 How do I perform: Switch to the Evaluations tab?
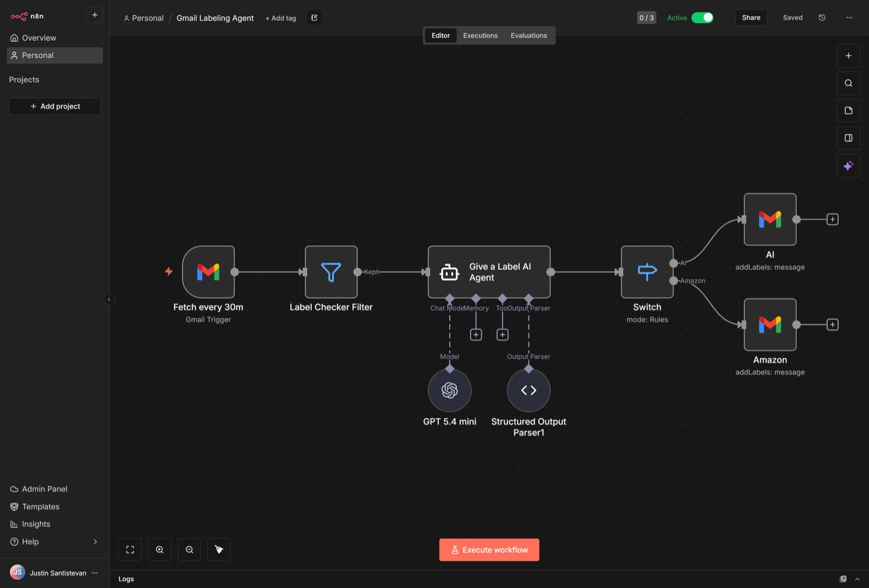pos(528,35)
